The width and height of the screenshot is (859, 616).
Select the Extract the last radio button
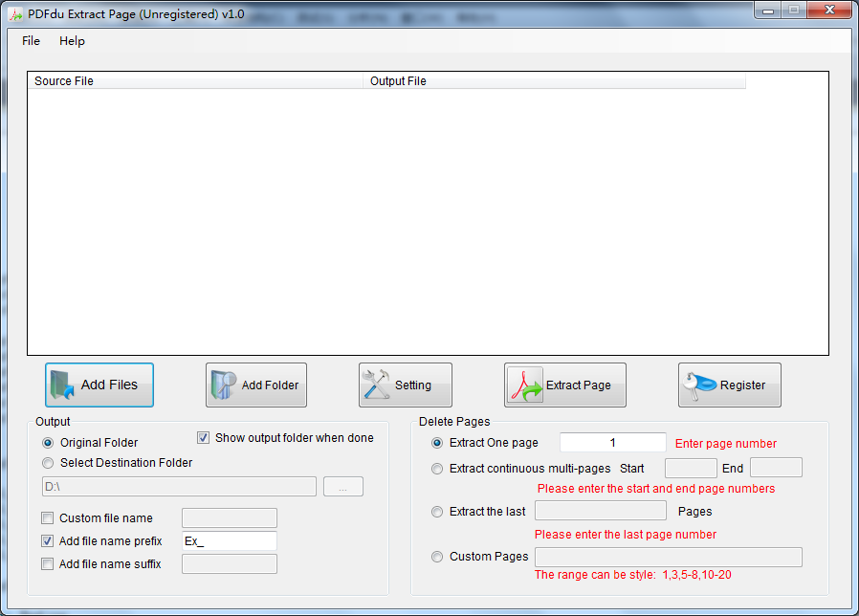pyautogui.click(x=437, y=512)
